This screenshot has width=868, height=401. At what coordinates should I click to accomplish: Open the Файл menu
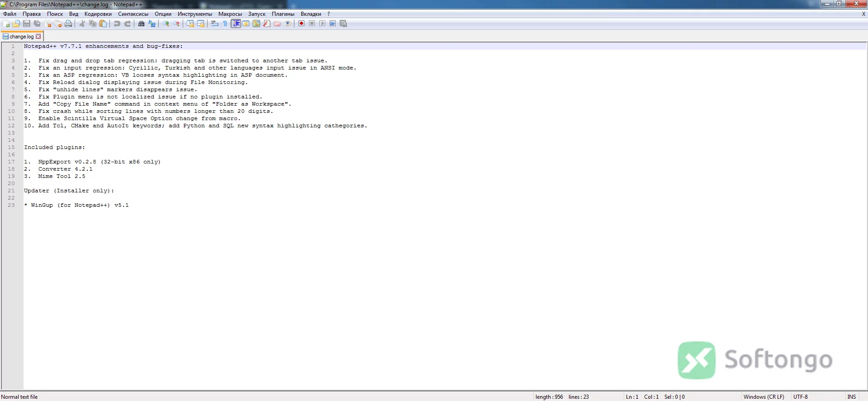click(10, 14)
